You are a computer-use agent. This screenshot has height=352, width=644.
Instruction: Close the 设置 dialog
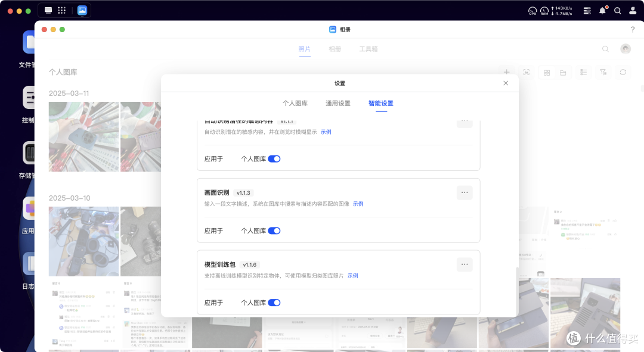[506, 83]
